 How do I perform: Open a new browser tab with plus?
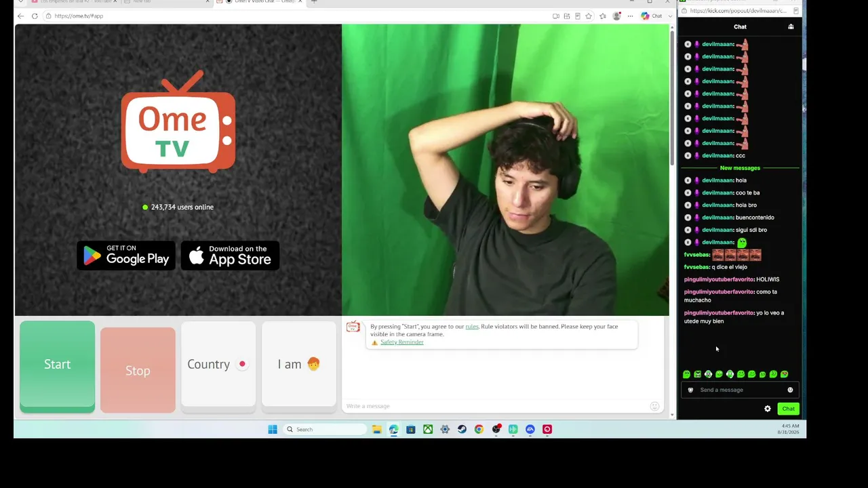pos(314,1)
